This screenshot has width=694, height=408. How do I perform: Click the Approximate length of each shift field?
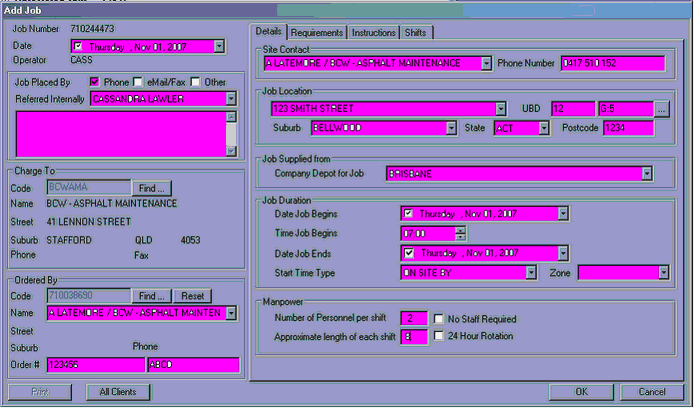tap(414, 337)
